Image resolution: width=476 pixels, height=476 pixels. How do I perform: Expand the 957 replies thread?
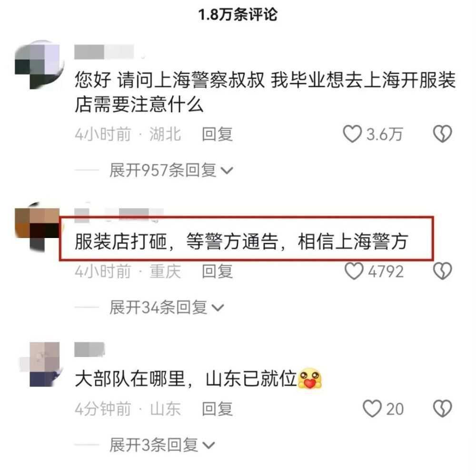tap(171, 170)
